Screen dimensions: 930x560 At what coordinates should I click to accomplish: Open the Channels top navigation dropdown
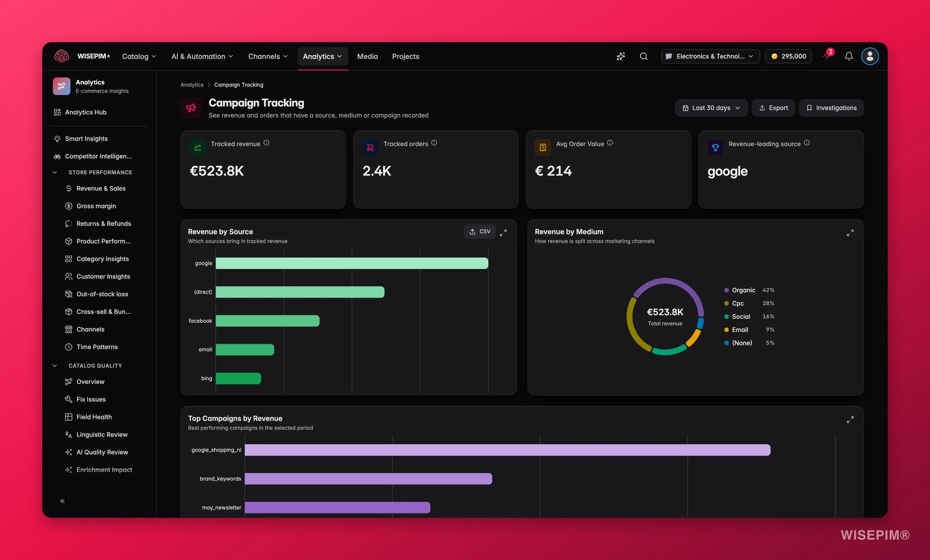pos(268,56)
